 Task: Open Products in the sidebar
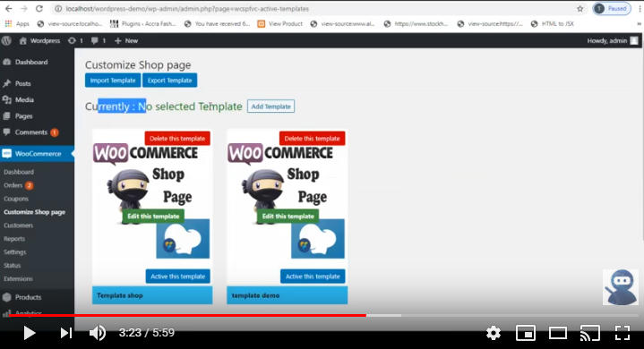tap(28, 297)
